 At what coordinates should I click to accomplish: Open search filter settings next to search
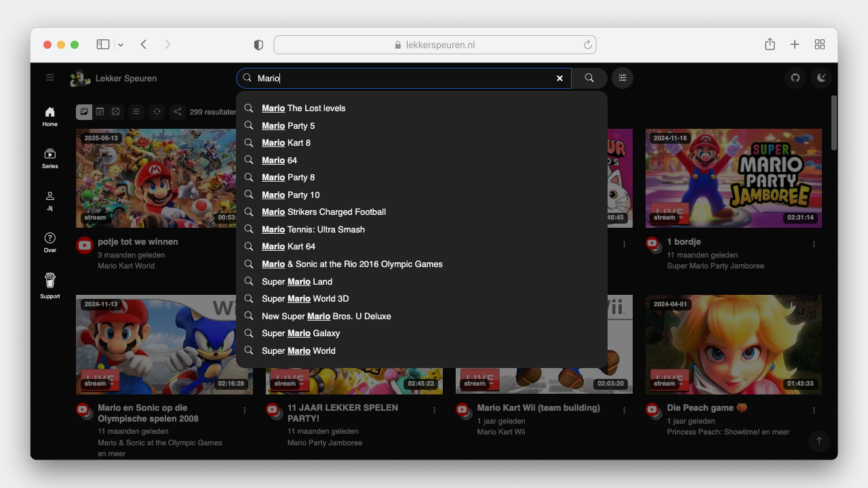click(x=622, y=78)
